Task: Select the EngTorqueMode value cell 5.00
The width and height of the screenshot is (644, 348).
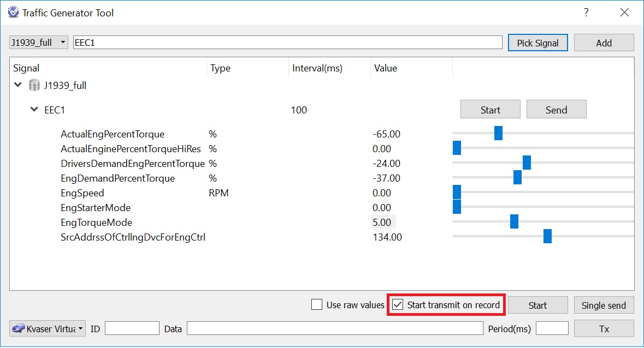Action: 382,222
